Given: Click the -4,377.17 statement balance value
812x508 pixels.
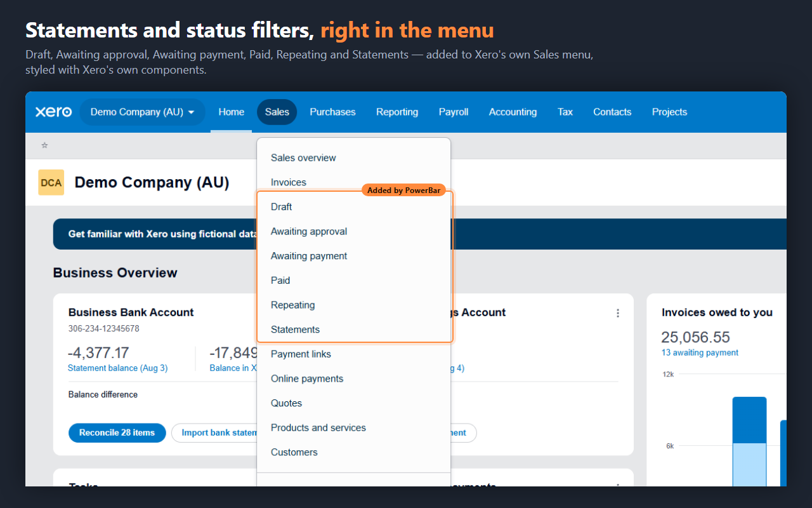Looking at the screenshot, I should click(98, 353).
